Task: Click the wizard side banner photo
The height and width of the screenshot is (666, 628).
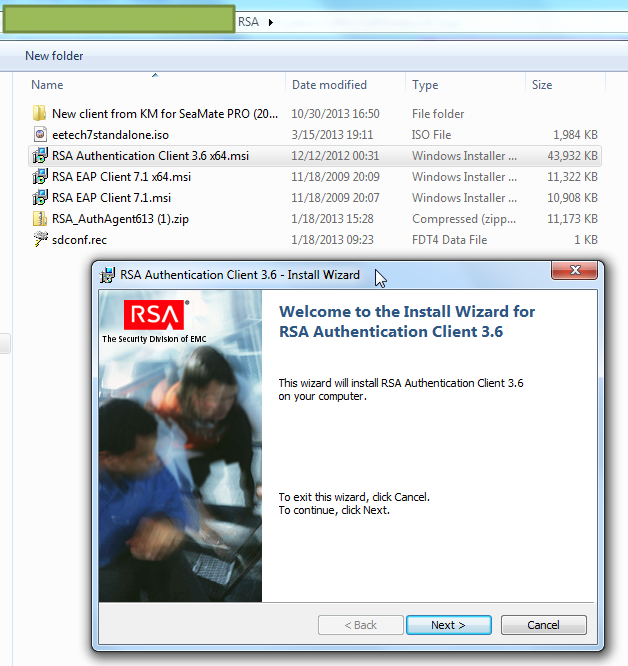Action: [x=180, y=446]
